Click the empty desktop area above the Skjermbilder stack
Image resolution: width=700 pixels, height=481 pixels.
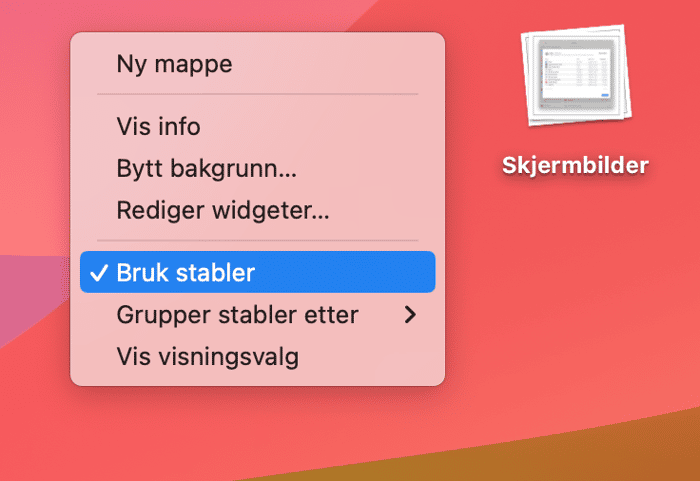click(576, 11)
